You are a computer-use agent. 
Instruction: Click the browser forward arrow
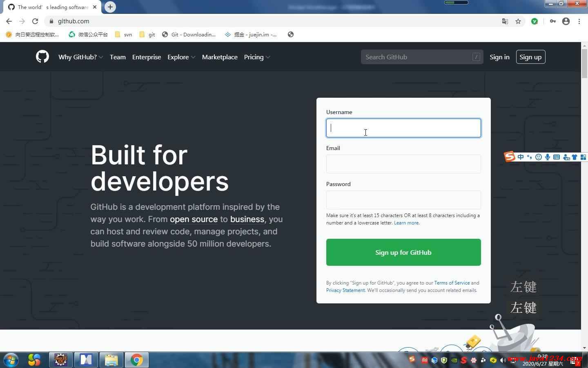pyautogui.click(x=22, y=21)
